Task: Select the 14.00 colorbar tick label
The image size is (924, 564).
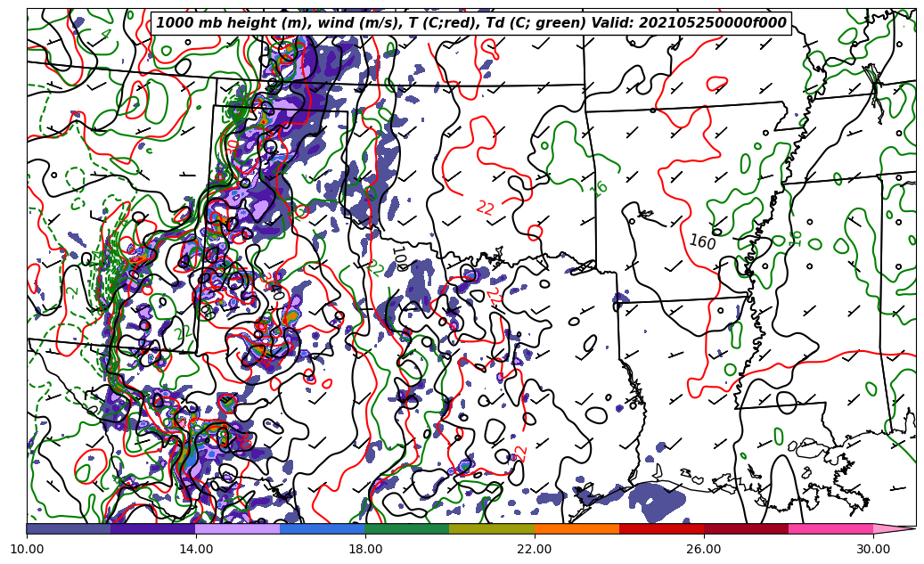Action: 196,549
